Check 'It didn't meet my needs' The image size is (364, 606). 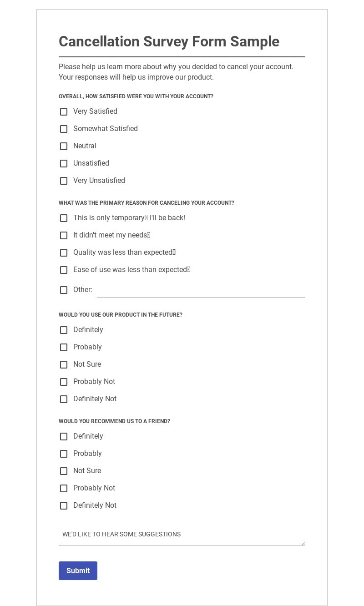(x=64, y=236)
